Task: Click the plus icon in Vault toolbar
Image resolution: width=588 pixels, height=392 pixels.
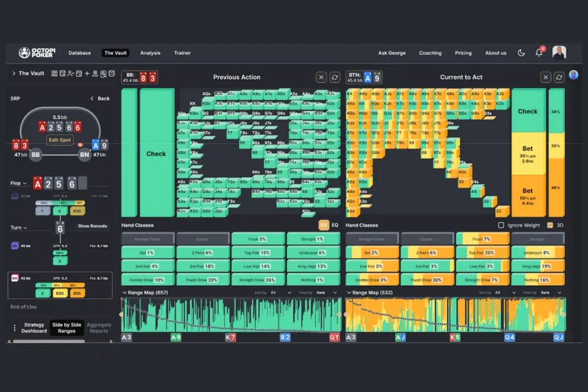Action: [x=87, y=73]
